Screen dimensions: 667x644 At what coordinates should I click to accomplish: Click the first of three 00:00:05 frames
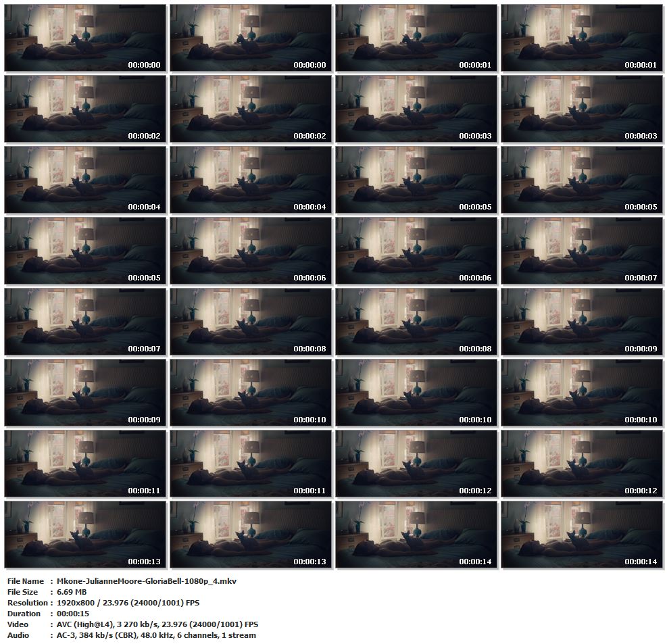click(x=416, y=180)
